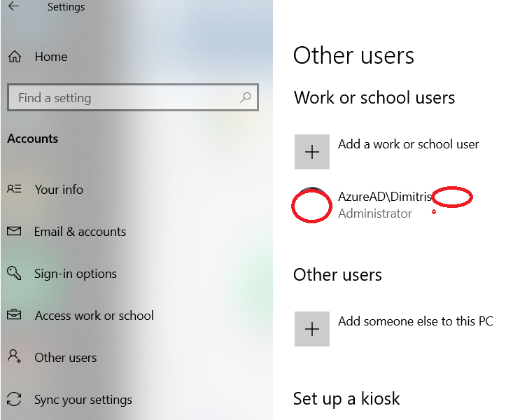Click the Email envelope icon
The height and width of the screenshot is (420, 506).
[x=14, y=231]
